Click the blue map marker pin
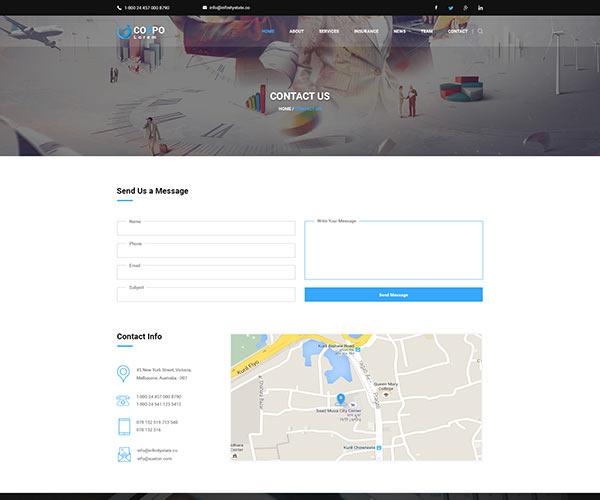600x500 pixels. click(x=341, y=399)
